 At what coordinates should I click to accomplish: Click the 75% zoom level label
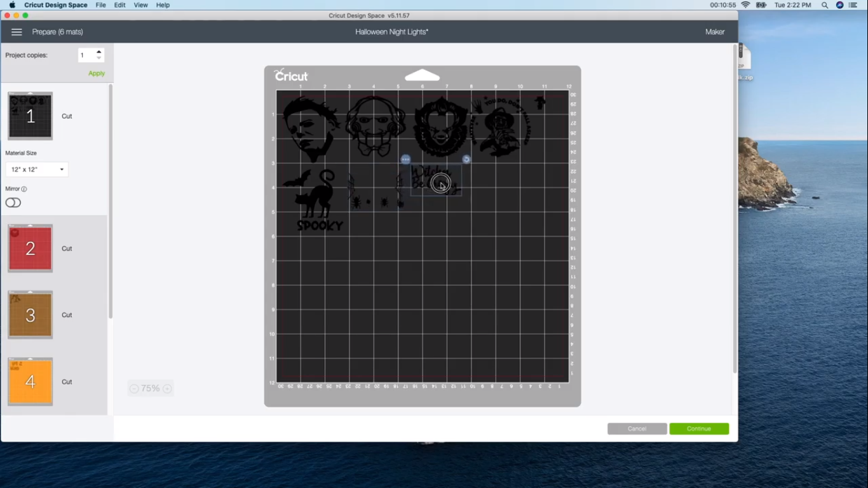pyautogui.click(x=151, y=389)
